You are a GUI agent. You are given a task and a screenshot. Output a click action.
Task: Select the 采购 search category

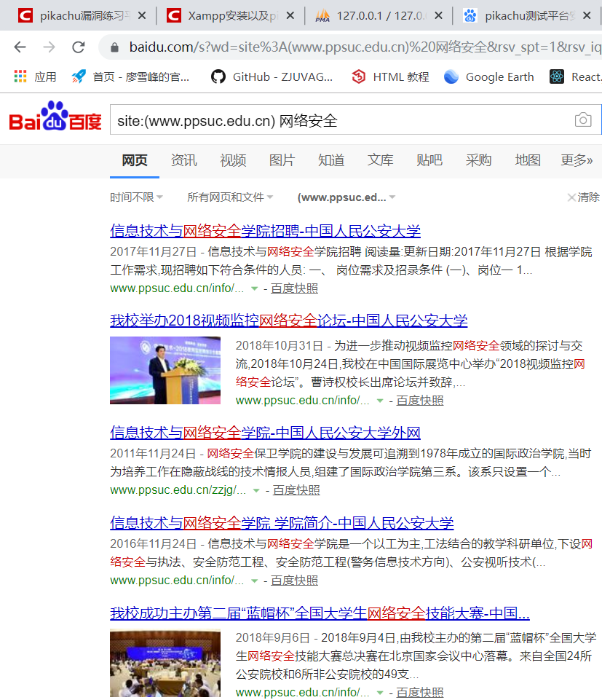(x=478, y=160)
